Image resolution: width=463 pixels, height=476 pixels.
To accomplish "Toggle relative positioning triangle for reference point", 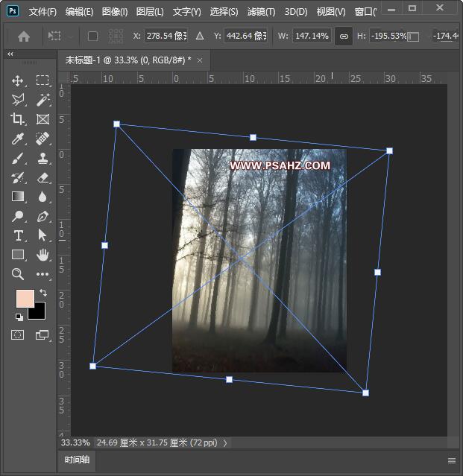I will pos(200,36).
